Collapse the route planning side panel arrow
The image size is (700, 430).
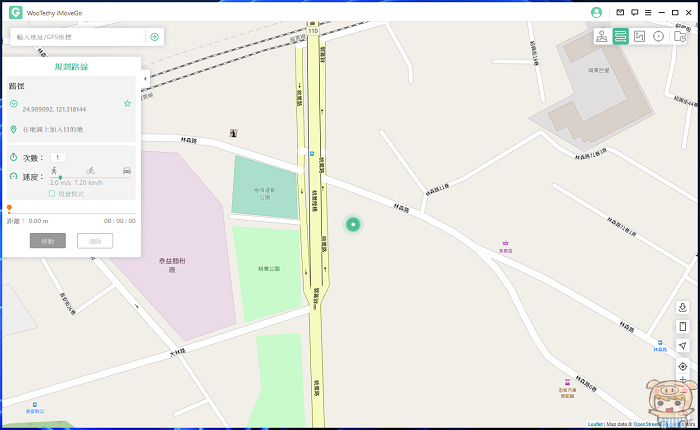click(145, 79)
